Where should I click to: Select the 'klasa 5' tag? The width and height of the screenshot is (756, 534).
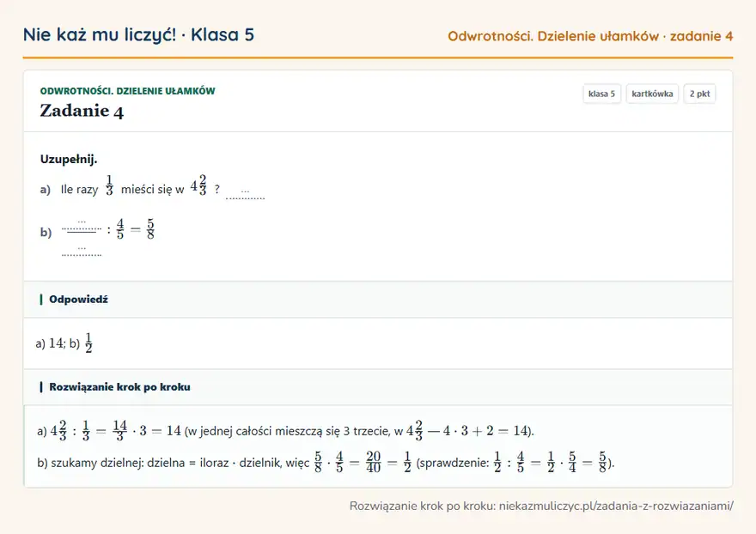(x=601, y=94)
